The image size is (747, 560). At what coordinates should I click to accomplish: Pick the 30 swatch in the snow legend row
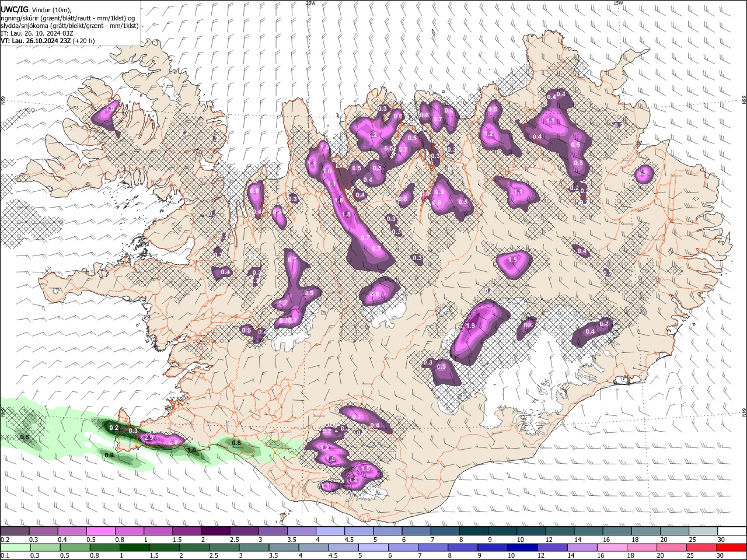[x=732, y=531]
